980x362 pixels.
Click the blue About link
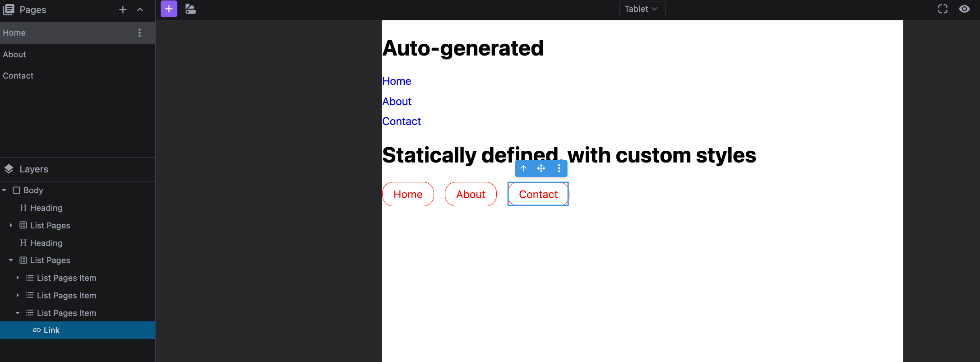pos(397,102)
